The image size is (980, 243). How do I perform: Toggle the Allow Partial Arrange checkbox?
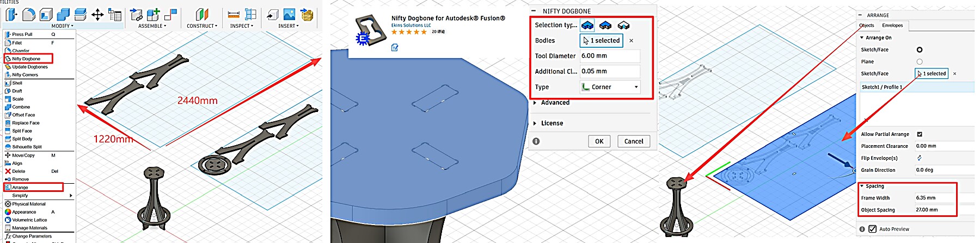click(x=920, y=134)
